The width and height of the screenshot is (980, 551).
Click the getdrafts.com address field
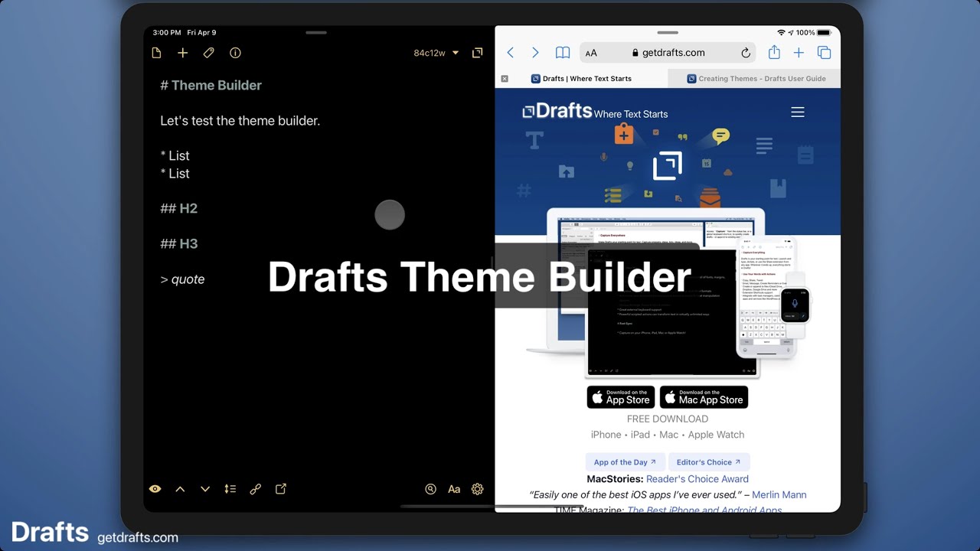tap(668, 53)
